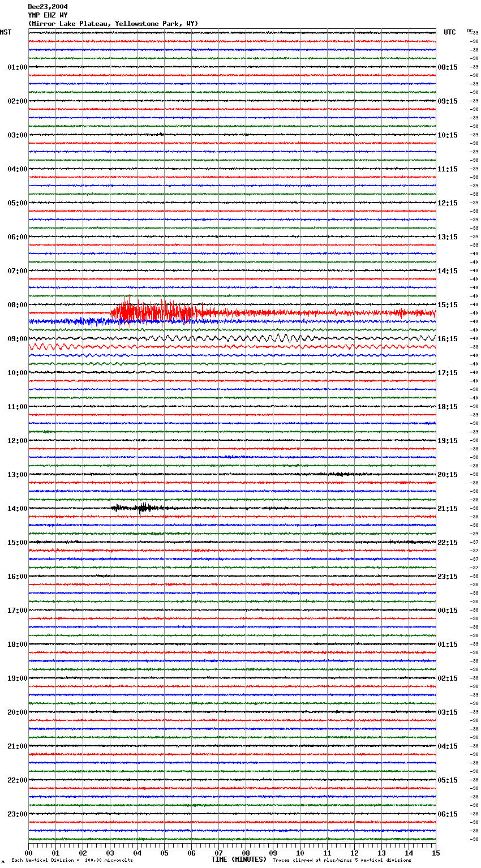
Task: Click the 00:15 UTC time label
Action: pyautogui.click(x=448, y=611)
